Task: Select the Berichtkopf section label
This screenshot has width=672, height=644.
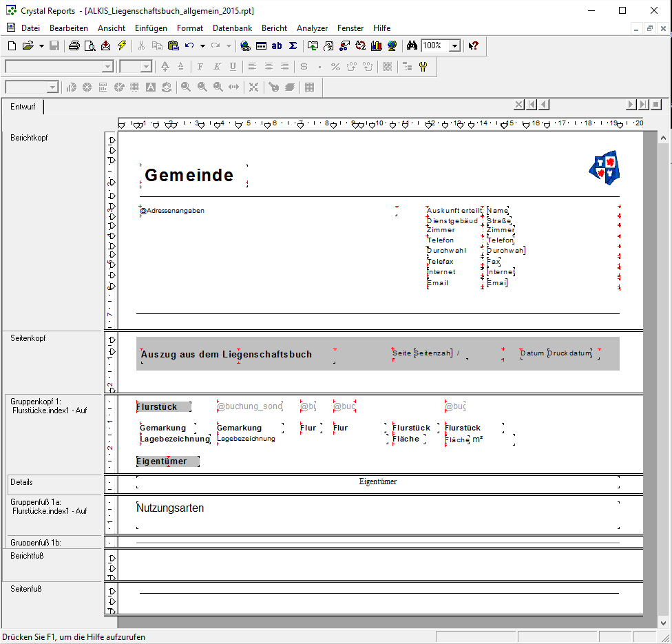Action: pyautogui.click(x=29, y=138)
